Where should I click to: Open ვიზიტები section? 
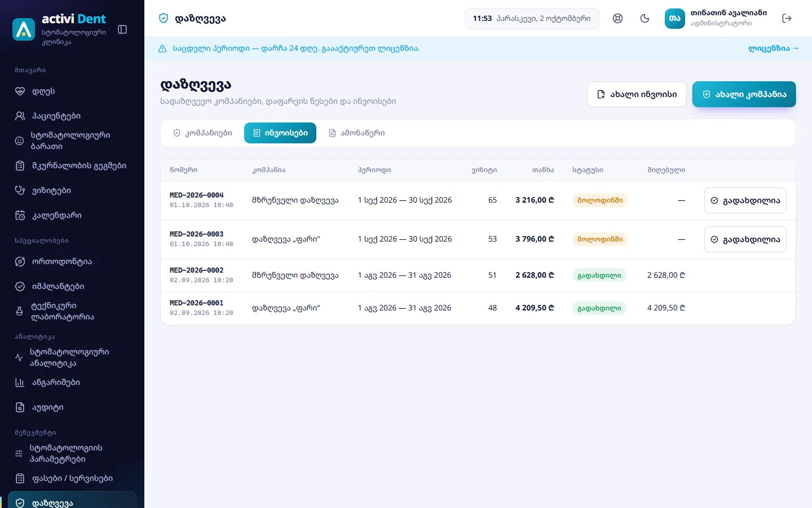click(x=72, y=191)
